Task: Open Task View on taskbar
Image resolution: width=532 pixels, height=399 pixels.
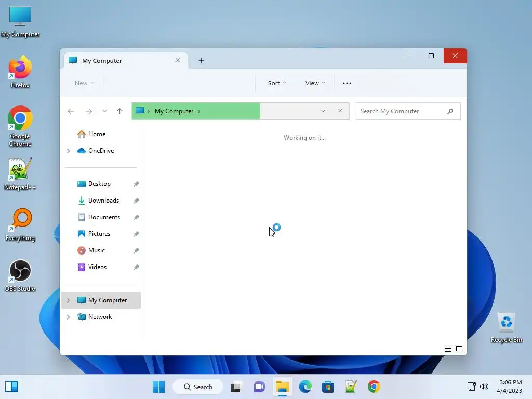Action: click(x=236, y=387)
